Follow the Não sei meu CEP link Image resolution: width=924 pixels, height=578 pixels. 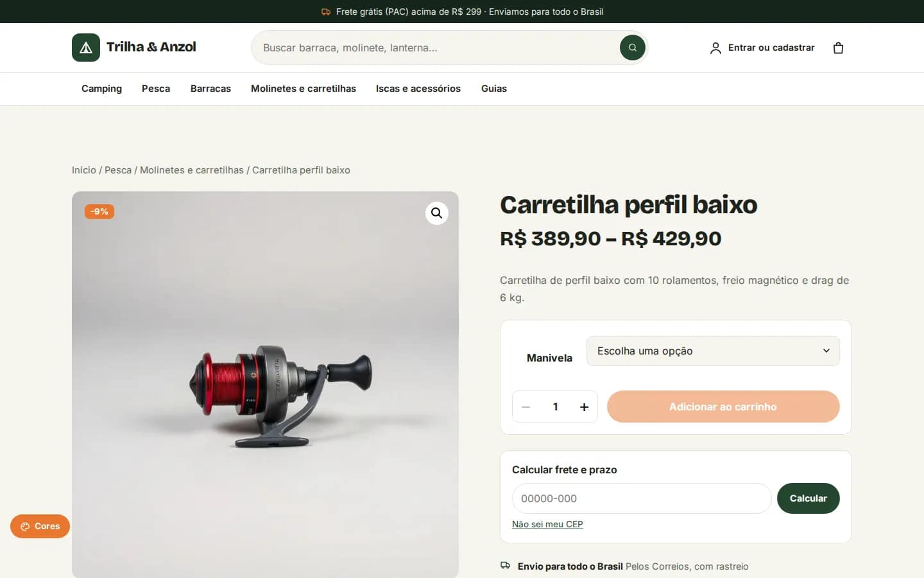point(547,524)
